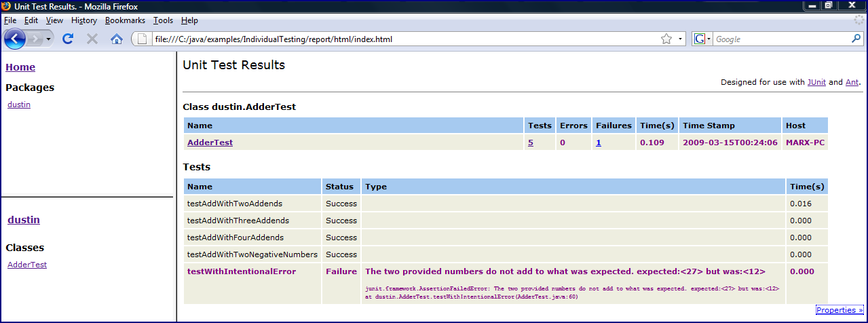Go to the Firefox Home page icon
Screen dimensions: 868x323
[x=117, y=39]
